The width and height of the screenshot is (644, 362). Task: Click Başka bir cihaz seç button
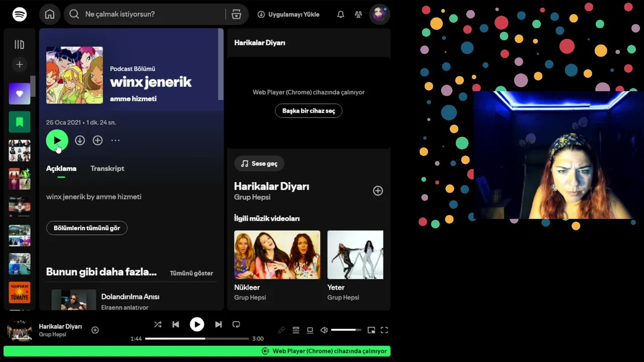click(308, 111)
